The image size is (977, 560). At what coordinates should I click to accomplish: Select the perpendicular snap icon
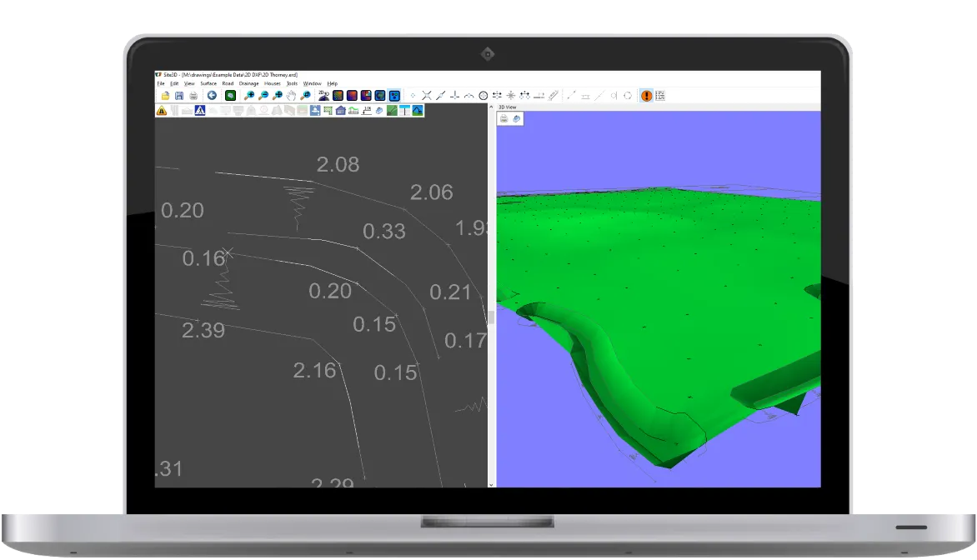(455, 96)
